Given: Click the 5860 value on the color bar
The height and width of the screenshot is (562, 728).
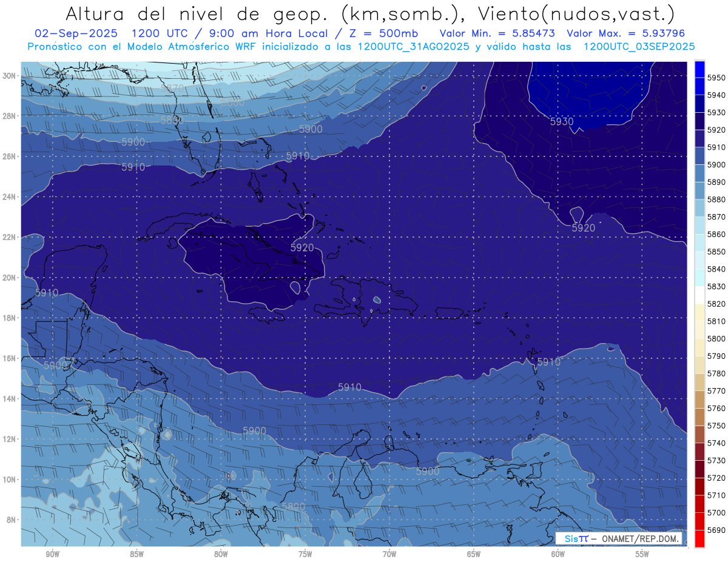Looking at the screenshot, I should pos(716,234).
